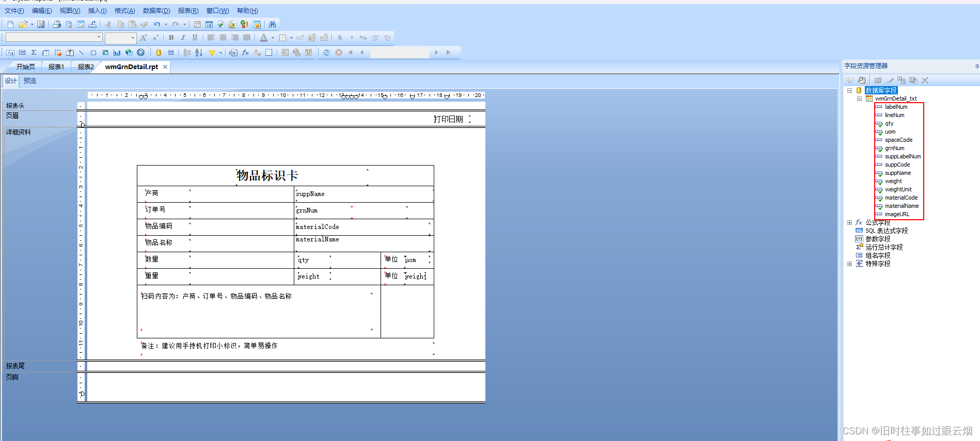Open Select Expert funnel icon
Screen dimensions: 980x441
(x=212, y=53)
